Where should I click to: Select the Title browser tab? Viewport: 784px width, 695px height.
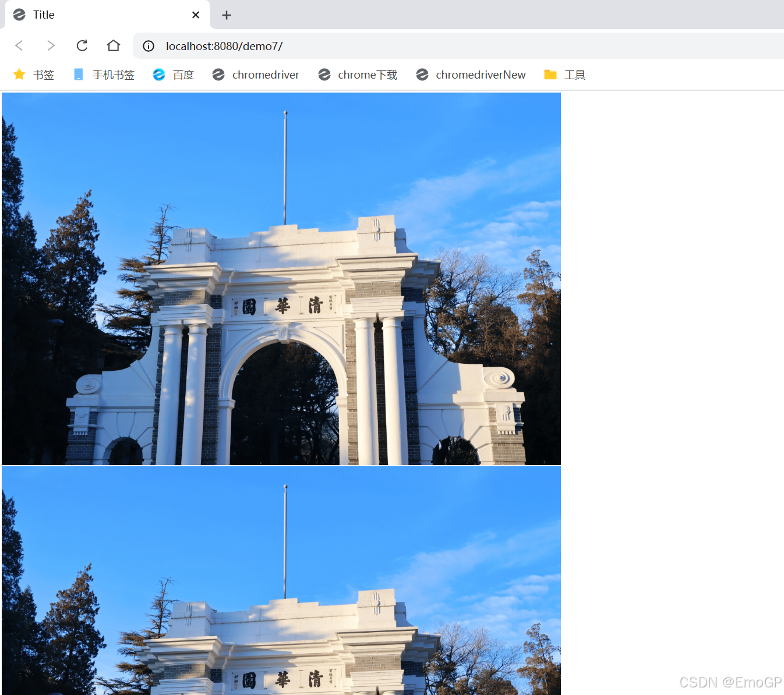(108, 15)
